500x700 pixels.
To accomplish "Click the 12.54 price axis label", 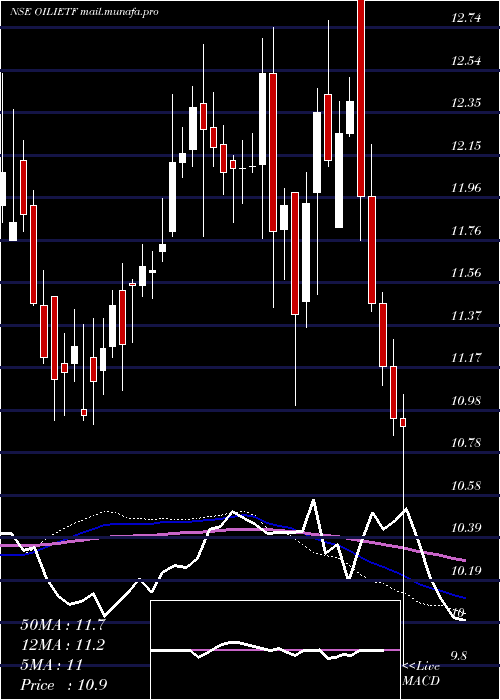I will pos(465,61).
